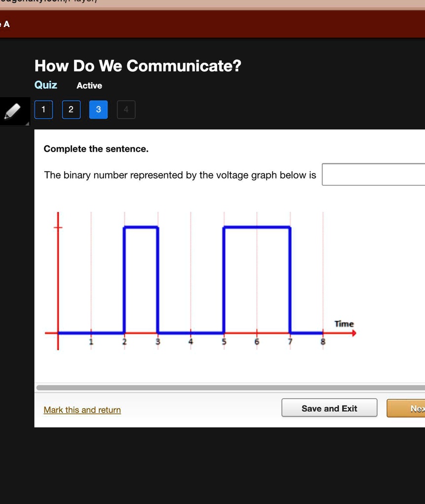This screenshot has width=425, height=504.
Task: Click the pencil annotation tool icon
Action: tap(14, 110)
